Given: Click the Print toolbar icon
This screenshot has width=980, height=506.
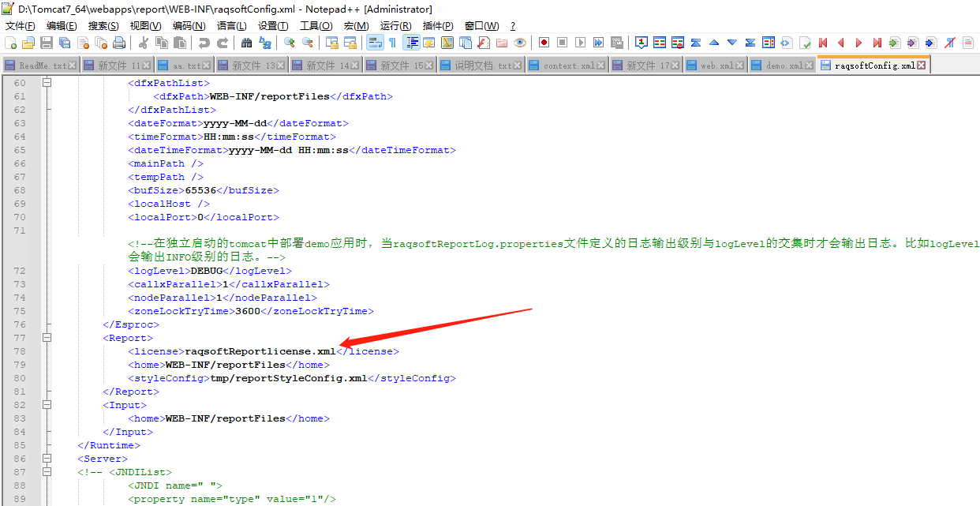Looking at the screenshot, I should point(119,43).
